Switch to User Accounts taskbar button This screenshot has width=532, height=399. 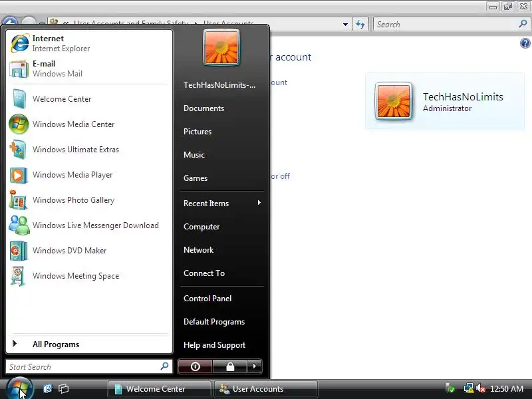pyautogui.click(x=266, y=389)
